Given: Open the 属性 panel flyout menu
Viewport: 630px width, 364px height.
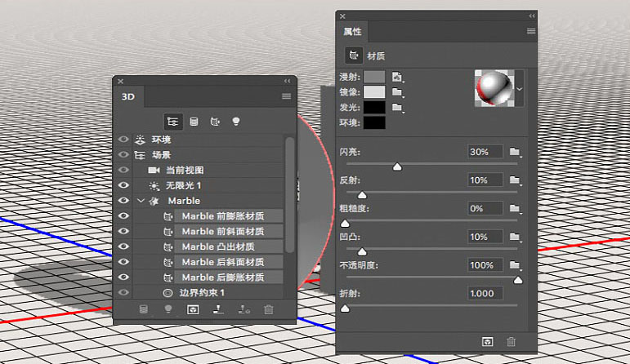Looking at the screenshot, I should pyautogui.click(x=531, y=31).
